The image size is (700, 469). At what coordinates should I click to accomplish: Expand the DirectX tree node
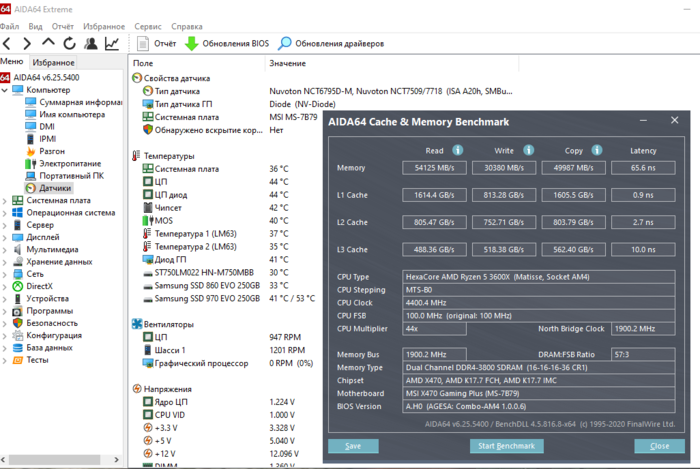point(4,286)
